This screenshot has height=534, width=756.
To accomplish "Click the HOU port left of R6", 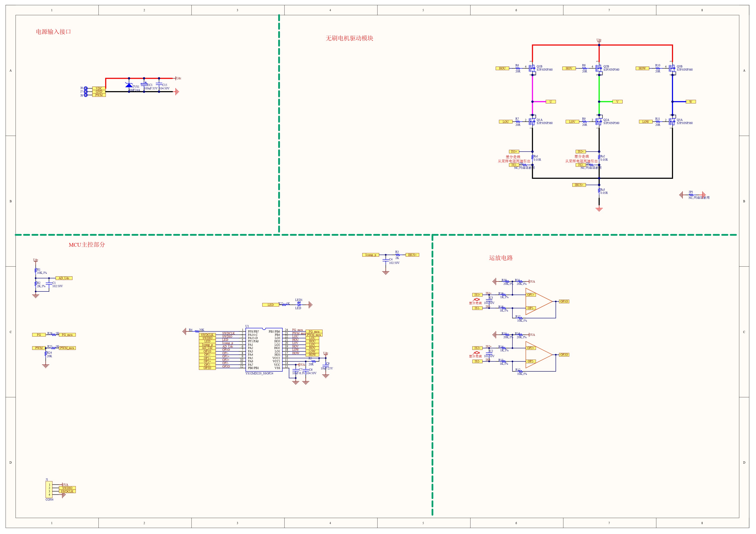I will [503, 69].
